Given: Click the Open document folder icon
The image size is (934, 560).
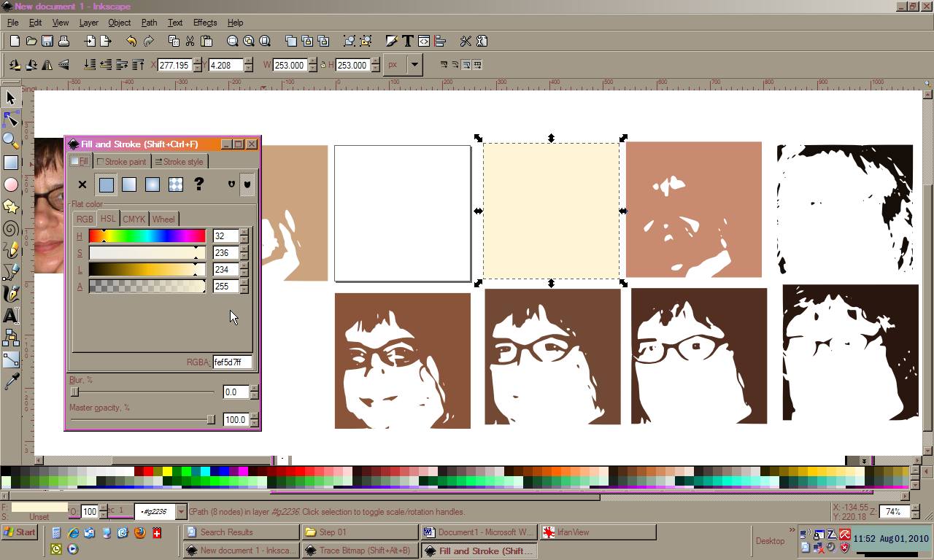Looking at the screenshot, I should tap(31, 41).
